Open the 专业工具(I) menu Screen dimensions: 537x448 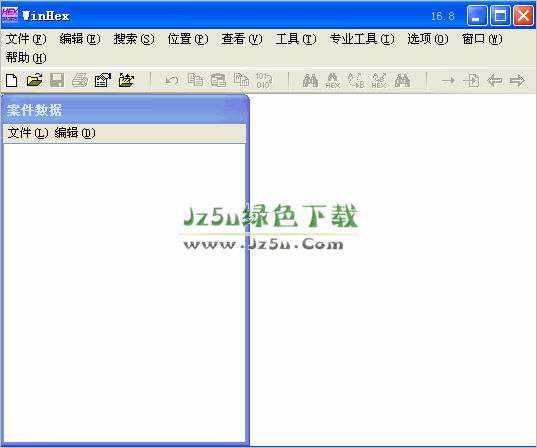(362, 39)
